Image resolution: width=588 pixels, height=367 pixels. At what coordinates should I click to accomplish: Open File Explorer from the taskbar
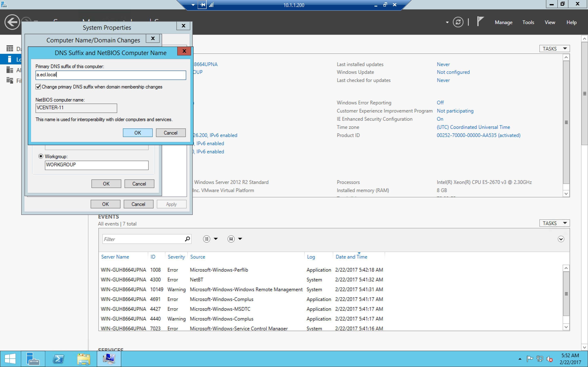pos(84,359)
